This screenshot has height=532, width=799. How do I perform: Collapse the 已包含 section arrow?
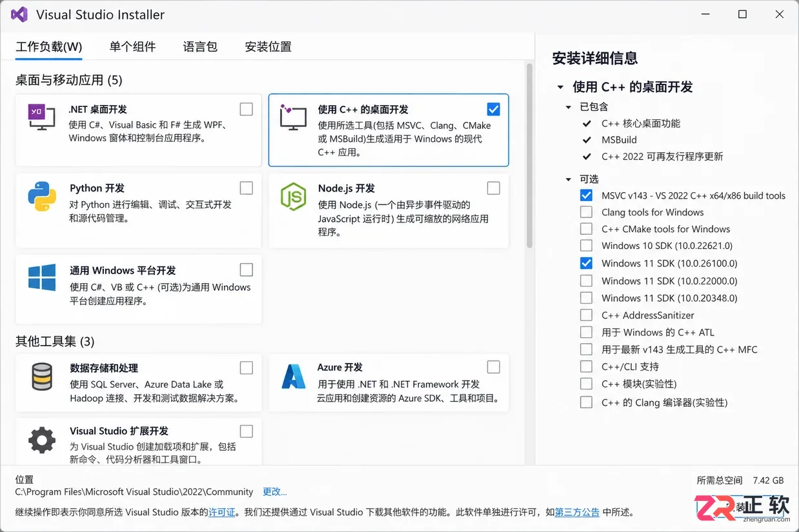(569, 107)
